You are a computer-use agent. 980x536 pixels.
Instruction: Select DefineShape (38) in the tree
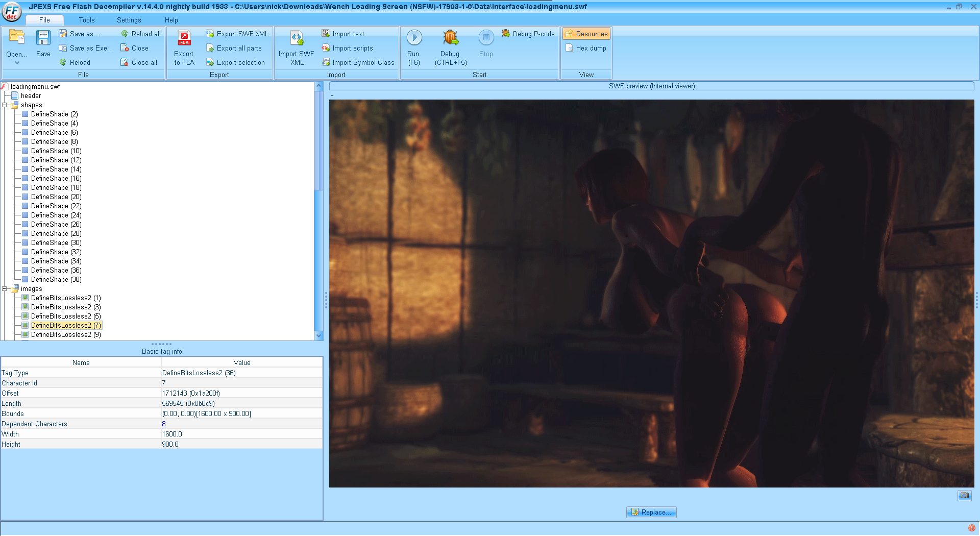(56, 280)
